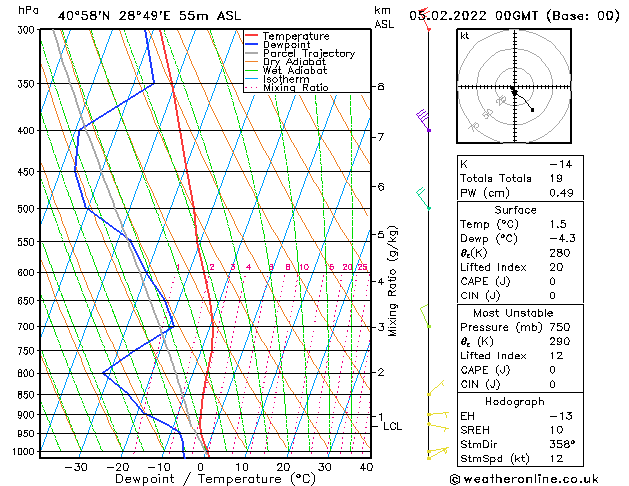Click the gray Parcel Trajectory legend line
The height and width of the screenshot is (486, 629).
point(252,53)
